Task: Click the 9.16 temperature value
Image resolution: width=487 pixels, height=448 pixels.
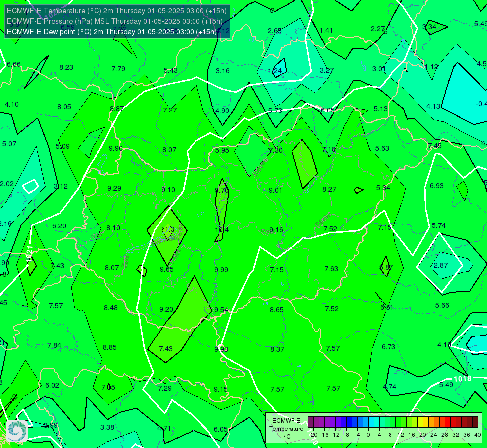Action: pos(276,230)
